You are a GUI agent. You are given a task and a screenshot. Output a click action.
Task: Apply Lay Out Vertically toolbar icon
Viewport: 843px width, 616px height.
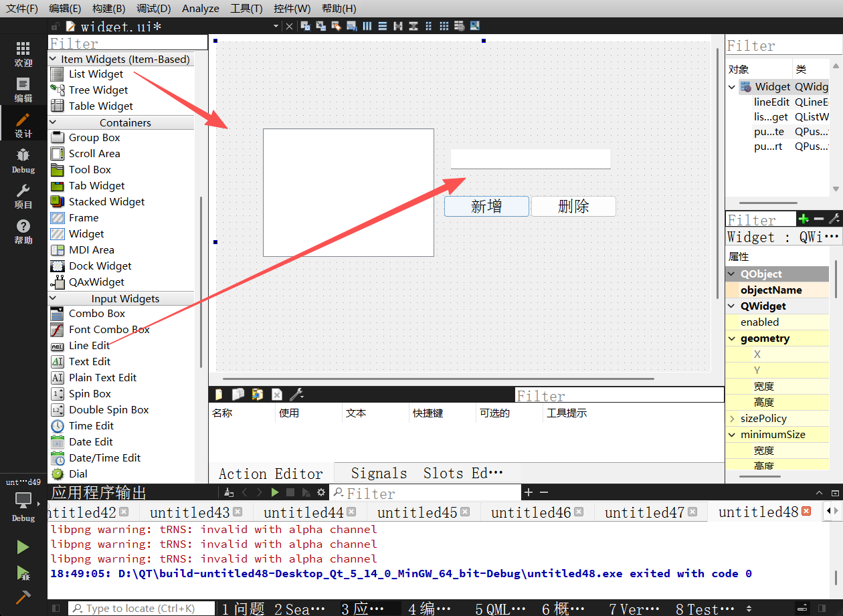coord(383,26)
